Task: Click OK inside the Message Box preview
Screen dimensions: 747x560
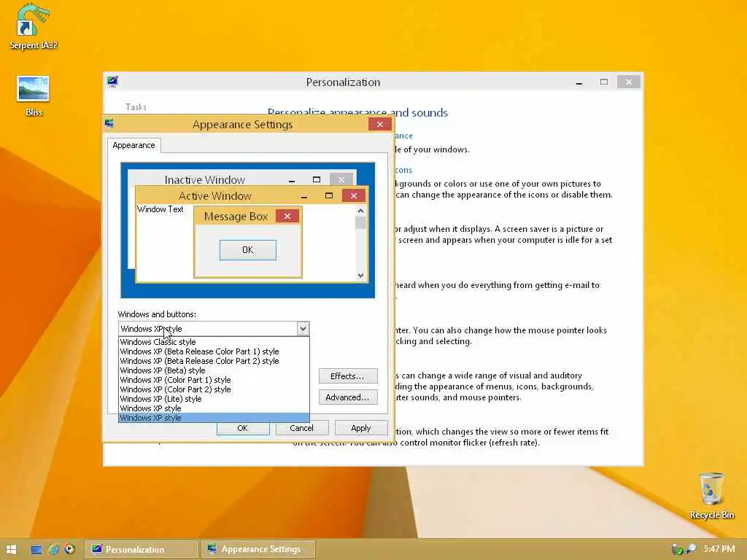Action: click(x=248, y=250)
